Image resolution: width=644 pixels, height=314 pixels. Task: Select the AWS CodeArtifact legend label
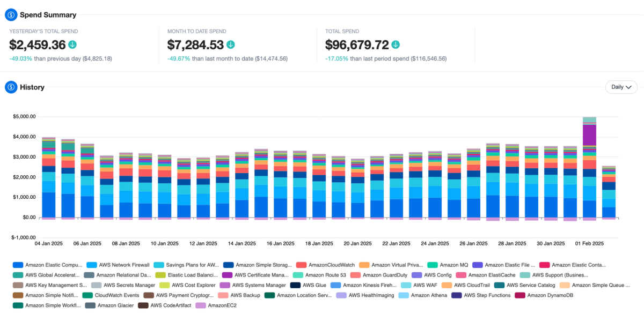coord(171,305)
